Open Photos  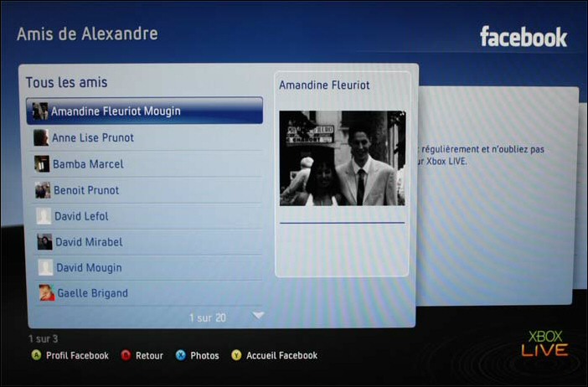tap(204, 355)
